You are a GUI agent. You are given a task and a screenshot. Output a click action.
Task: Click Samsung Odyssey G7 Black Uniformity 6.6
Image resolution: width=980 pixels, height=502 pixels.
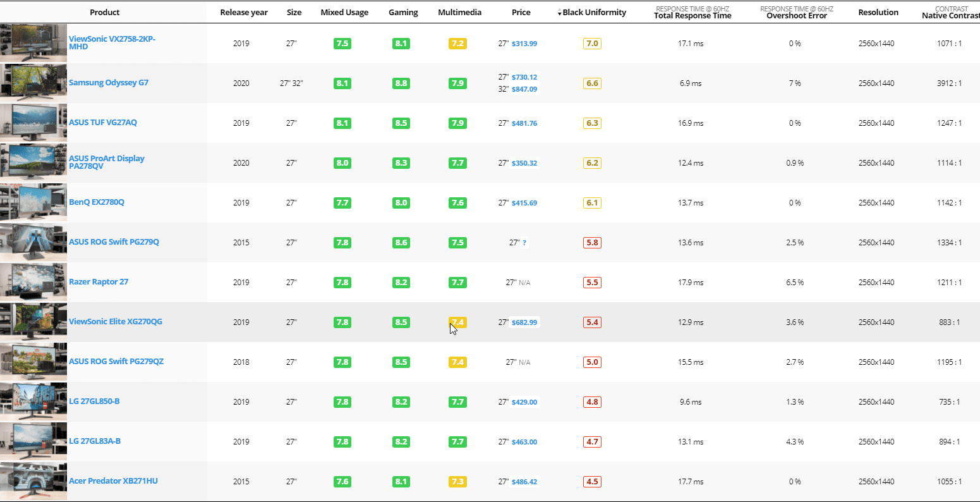pos(592,83)
